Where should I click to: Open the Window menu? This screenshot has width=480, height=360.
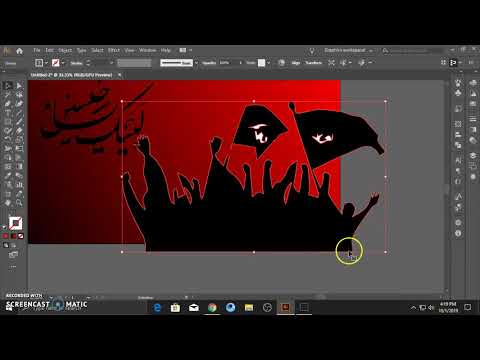[148, 50]
